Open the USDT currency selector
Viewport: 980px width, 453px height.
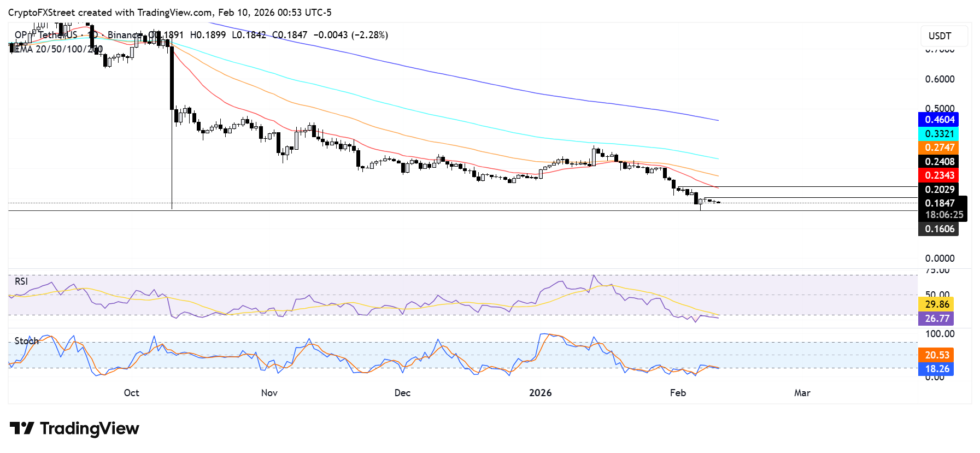coord(943,36)
